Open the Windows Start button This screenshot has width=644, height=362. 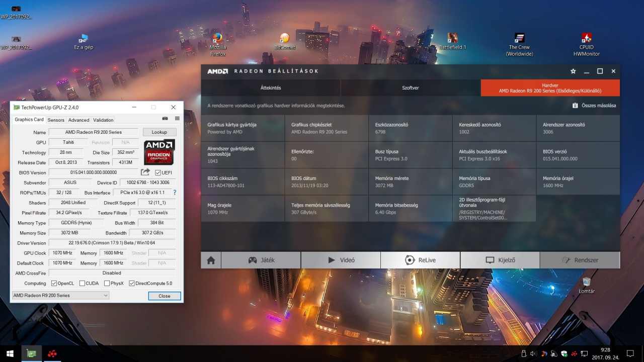10,353
